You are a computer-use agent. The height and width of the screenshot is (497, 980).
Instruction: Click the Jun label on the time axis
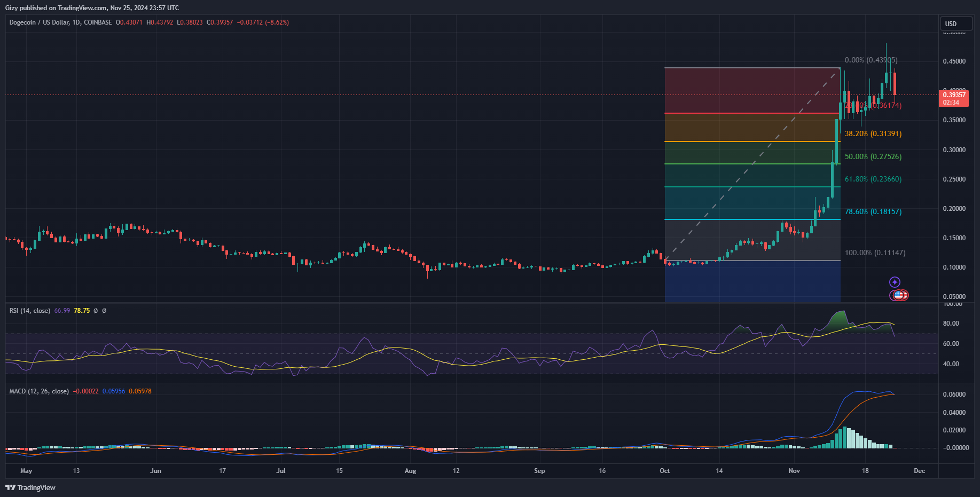(155, 471)
